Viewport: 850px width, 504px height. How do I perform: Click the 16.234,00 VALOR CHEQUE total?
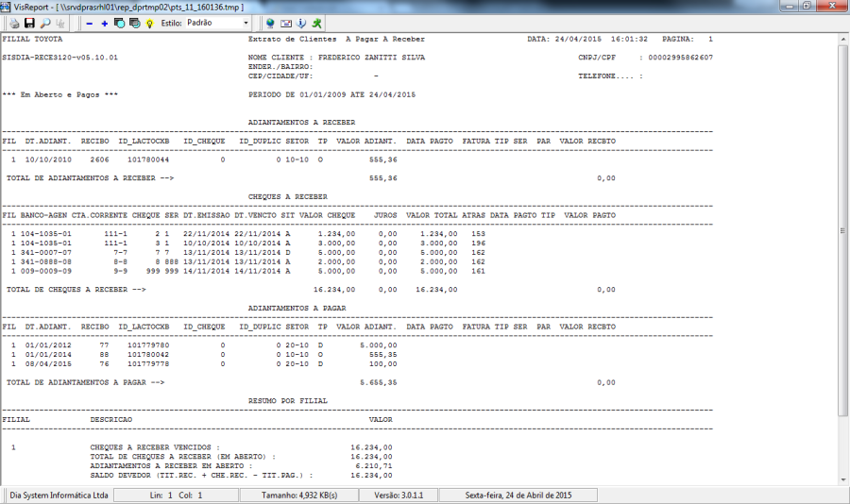click(x=334, y=290)
